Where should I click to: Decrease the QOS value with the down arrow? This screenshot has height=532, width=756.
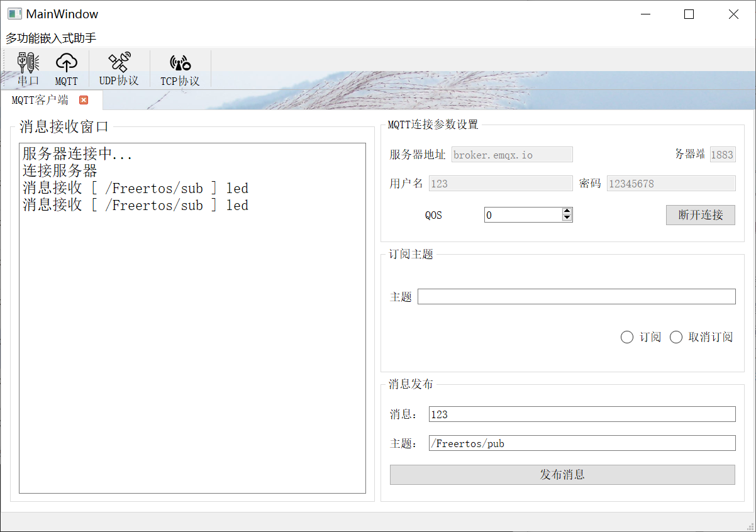567,218
